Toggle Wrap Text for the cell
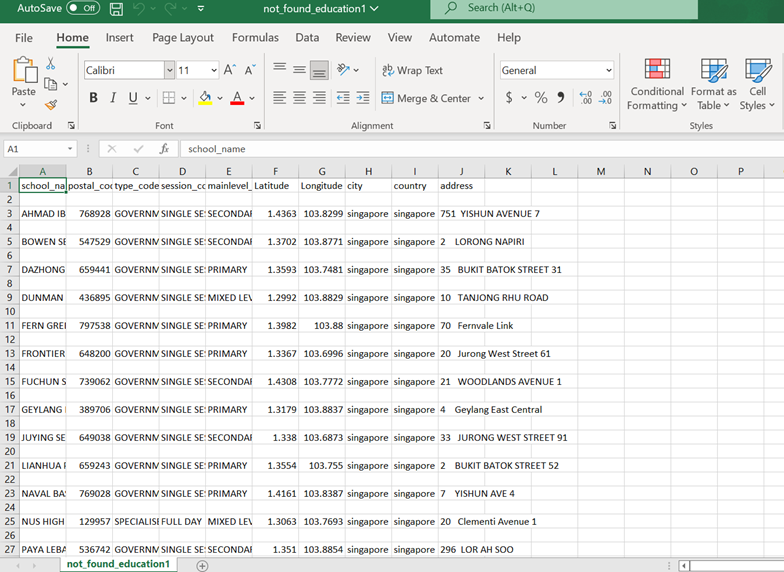The width and height of the screenshot is (784, 572). tap(412, 70)
